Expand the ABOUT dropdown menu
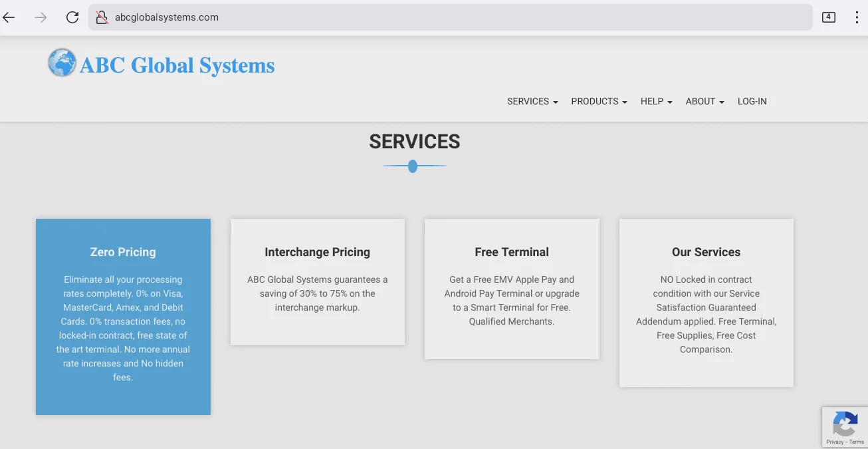 pyautogui.click(x=705, y=101)
